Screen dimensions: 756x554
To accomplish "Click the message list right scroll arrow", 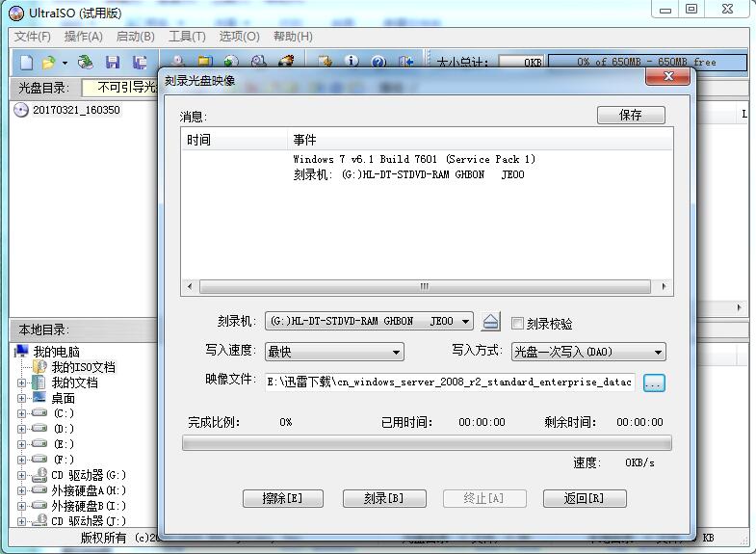I will click(x=664, y=286).
